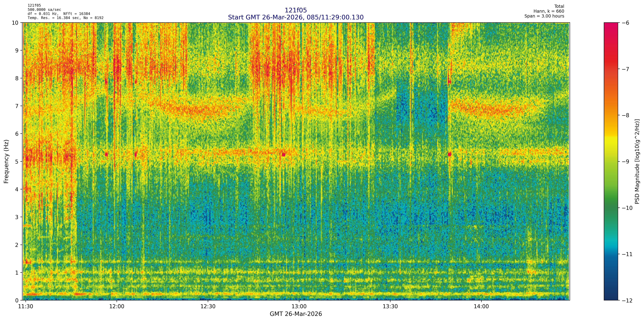Click the 'Span = 3.00 hours' text
Viewport: 644px width, 321px height.
pyautogui.click(x=544, y=16)
